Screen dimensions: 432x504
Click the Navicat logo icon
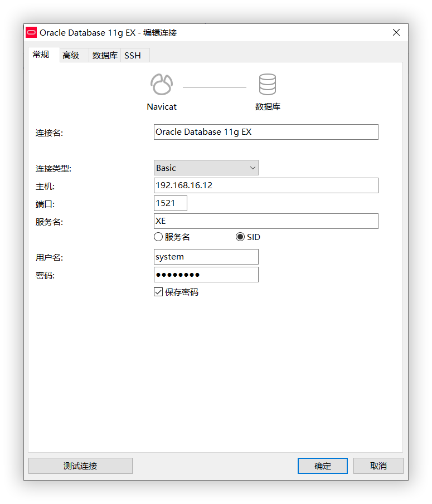[162, 85]
